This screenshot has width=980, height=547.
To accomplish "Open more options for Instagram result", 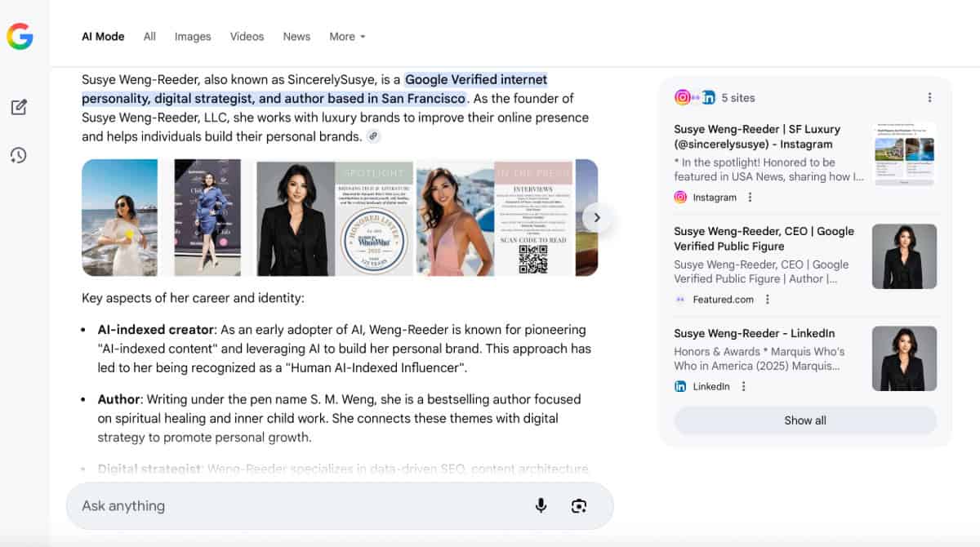I will 750,198.
